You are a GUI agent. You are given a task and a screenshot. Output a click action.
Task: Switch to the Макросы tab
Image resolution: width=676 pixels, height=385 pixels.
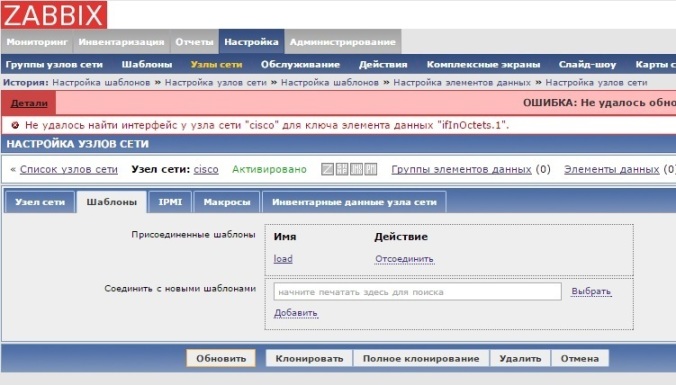tap(227, 202)
